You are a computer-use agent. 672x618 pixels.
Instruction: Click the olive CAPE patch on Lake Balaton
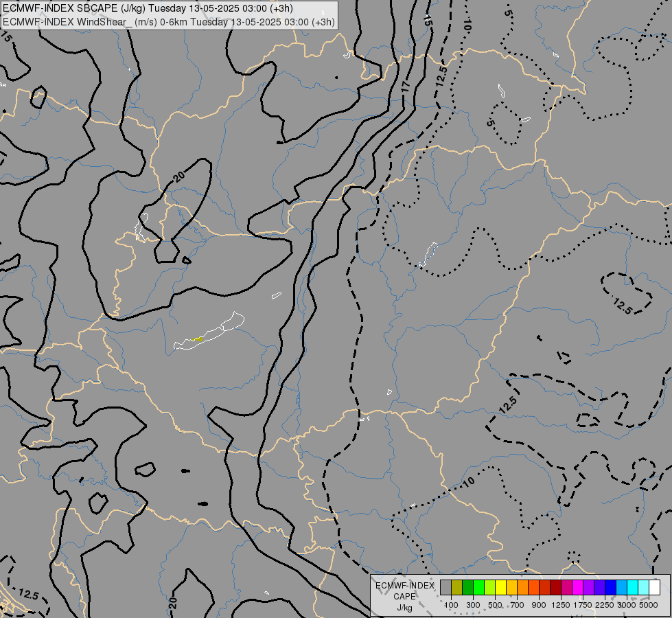point(197,339)
